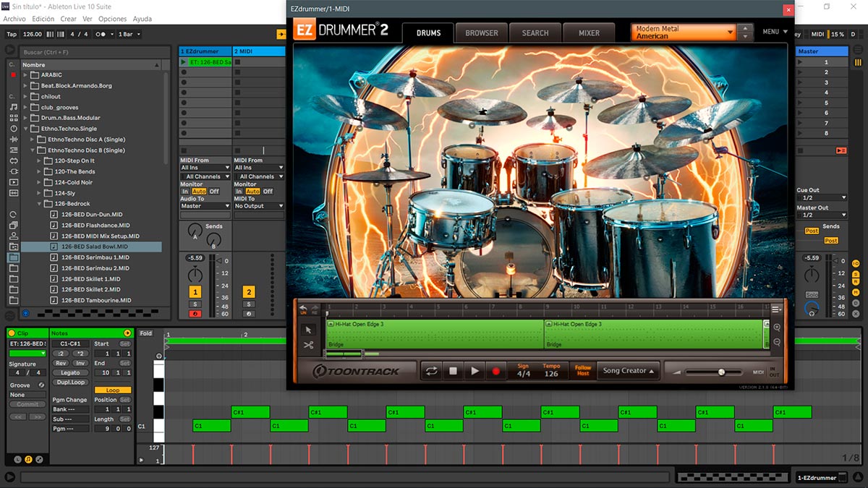Undo the last EZdrummer action
This screenshot has width=868, height=488.
coord(305,308)
